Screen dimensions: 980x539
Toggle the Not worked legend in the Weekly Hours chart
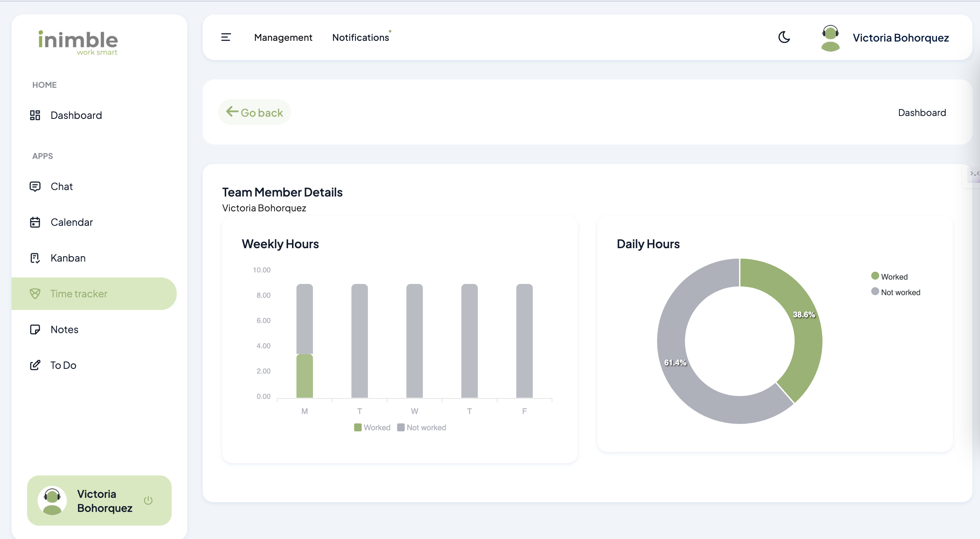point(421,427)
